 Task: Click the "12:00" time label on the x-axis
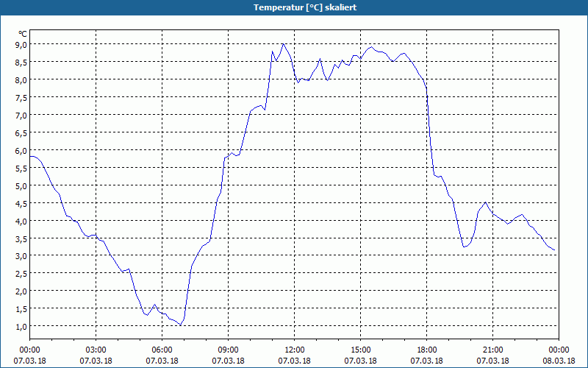coord(295,350)
